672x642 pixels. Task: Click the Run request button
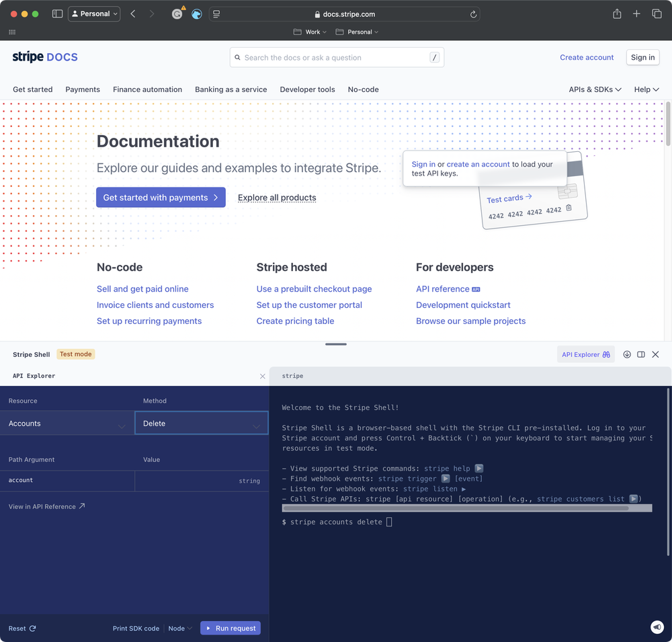(x=230, y=629)
